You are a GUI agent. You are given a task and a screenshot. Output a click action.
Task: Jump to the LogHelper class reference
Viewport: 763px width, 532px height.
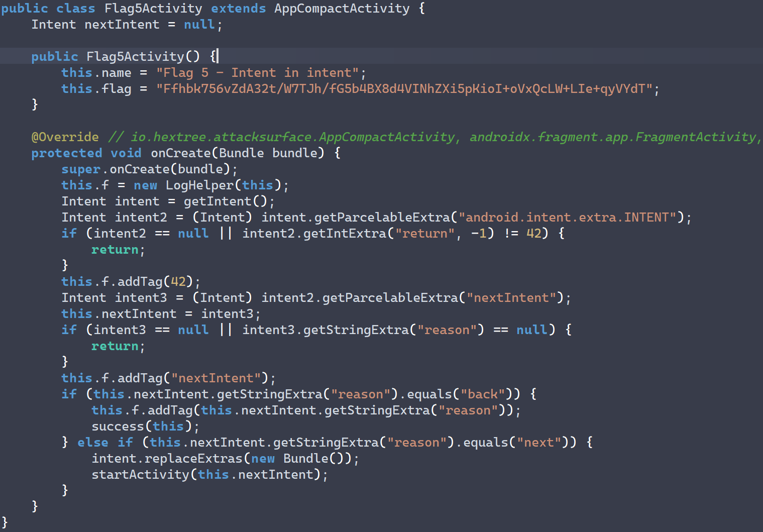pyautogui.click(x=199, y=185)
